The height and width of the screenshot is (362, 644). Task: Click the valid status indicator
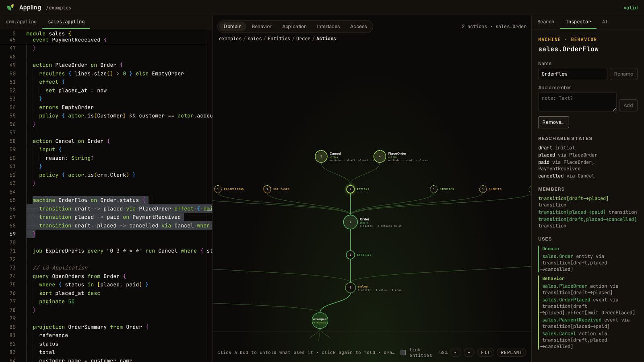pyautogui.click(x=630, y=8)
